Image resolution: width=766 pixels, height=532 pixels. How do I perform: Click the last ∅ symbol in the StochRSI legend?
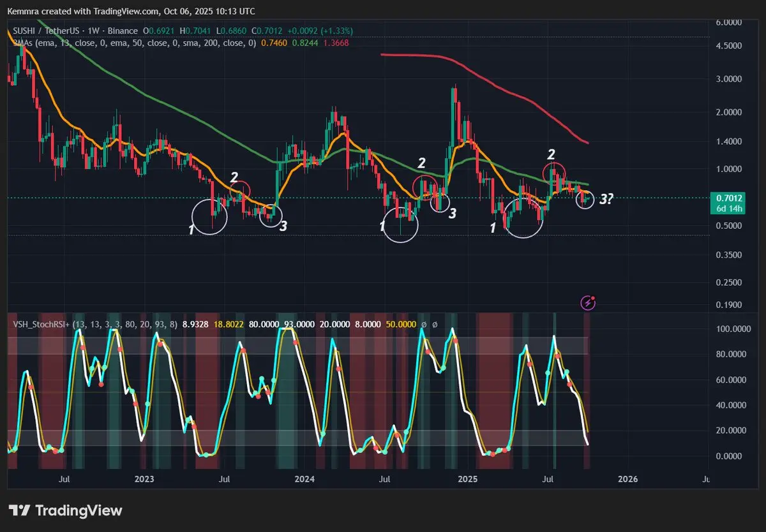pos(435,325)
